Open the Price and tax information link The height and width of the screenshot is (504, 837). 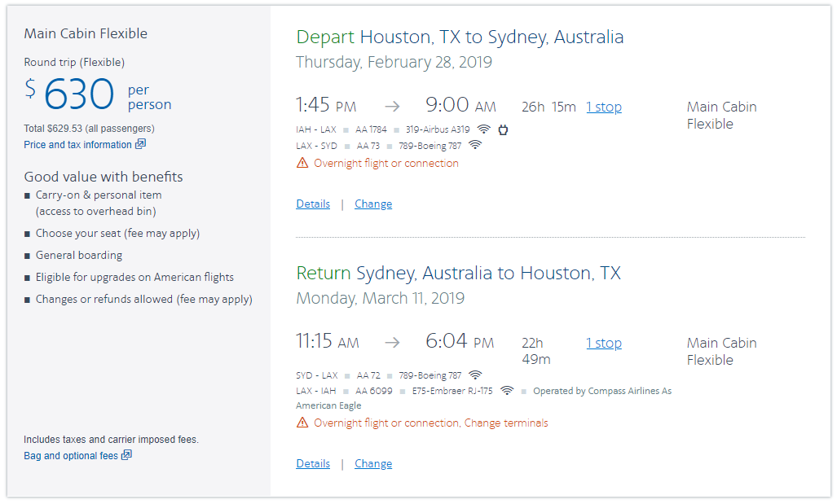pos(77,145)
